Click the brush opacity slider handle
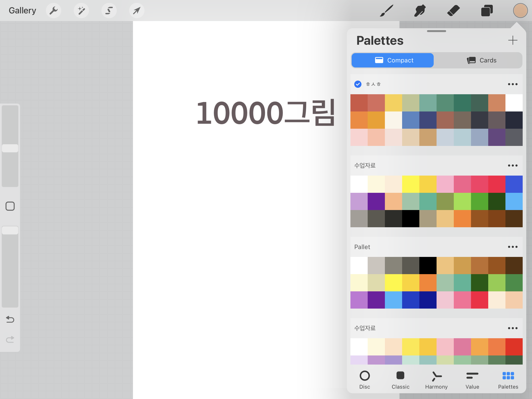The height and width of the screenshot is (399, 532). [x=10, y=230]
